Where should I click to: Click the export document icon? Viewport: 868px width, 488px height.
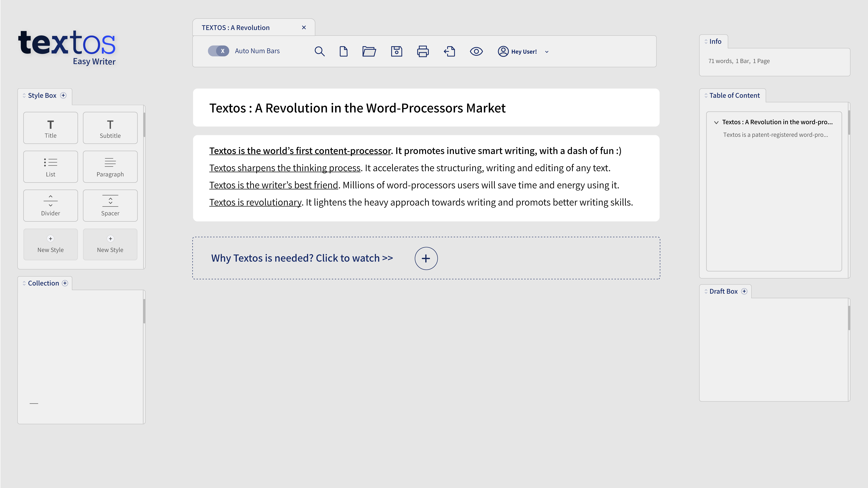point(449,51)
